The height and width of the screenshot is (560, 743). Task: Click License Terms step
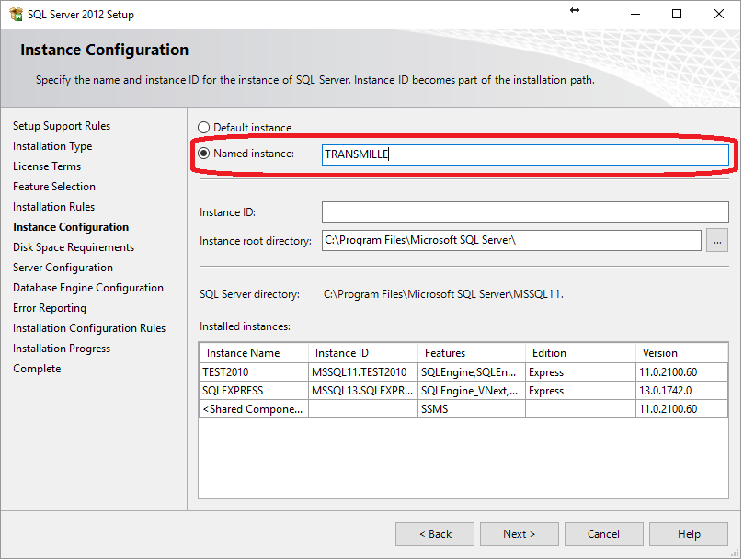[x=47, y=166]
